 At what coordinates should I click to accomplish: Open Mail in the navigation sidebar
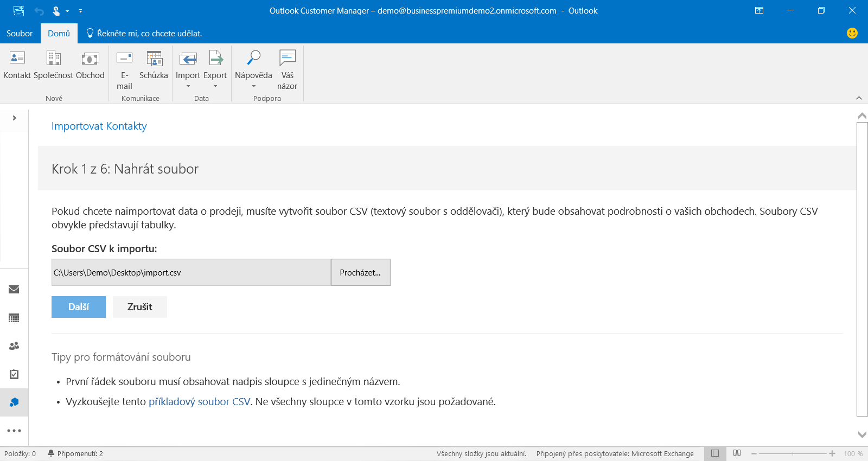click(14, 289)
